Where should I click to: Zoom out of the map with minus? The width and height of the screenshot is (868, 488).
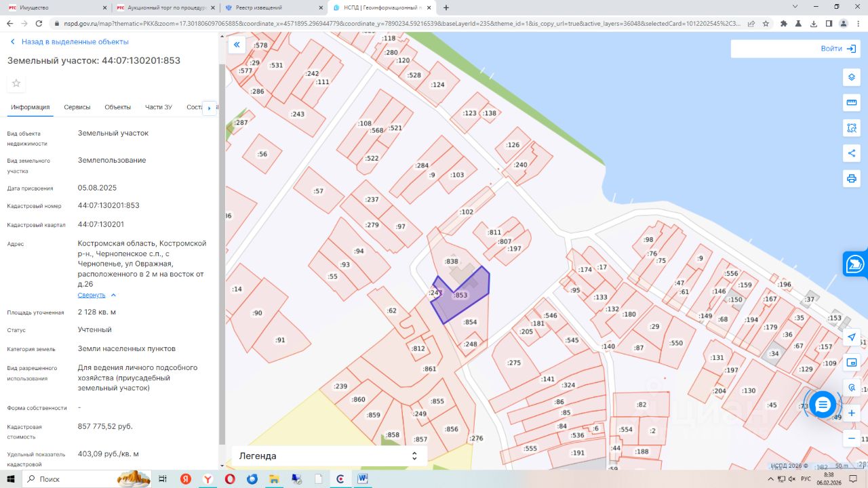(x=851, y=439)
